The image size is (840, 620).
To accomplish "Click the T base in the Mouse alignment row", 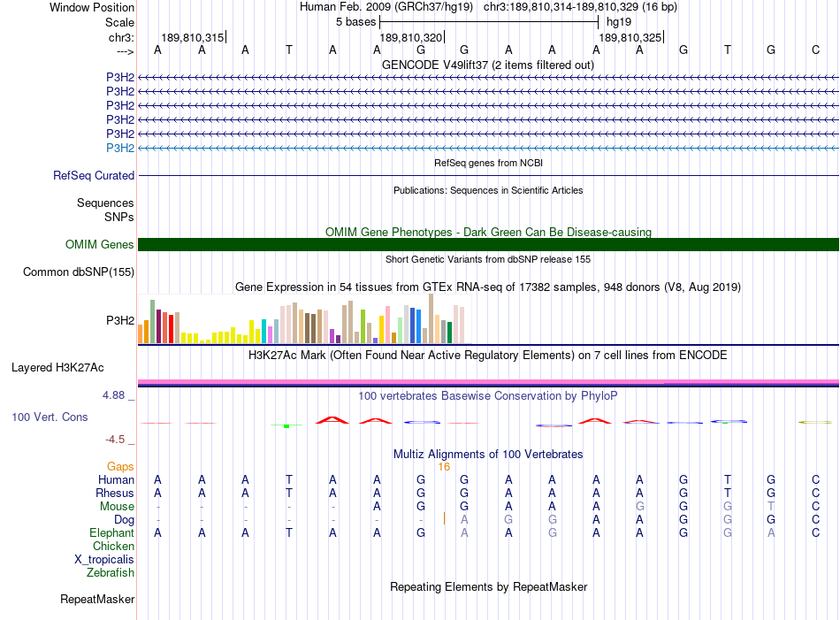I will coord(771,507).
